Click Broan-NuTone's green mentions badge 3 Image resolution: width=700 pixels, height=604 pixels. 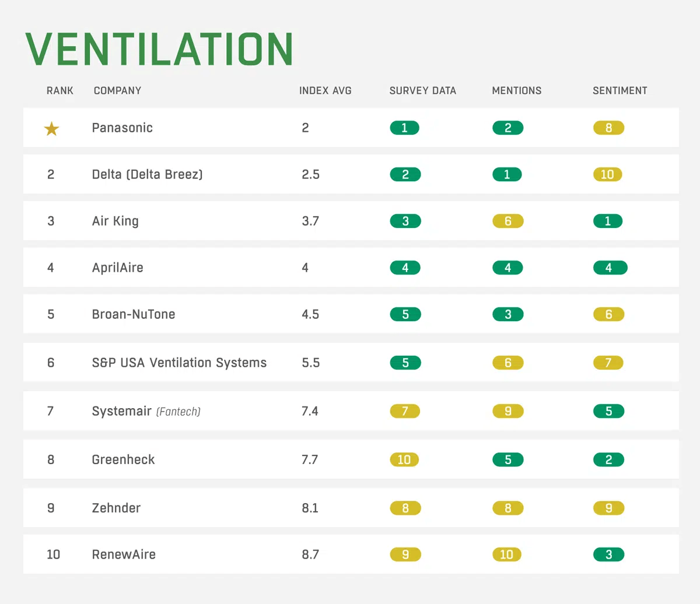(x=508, y=314)
